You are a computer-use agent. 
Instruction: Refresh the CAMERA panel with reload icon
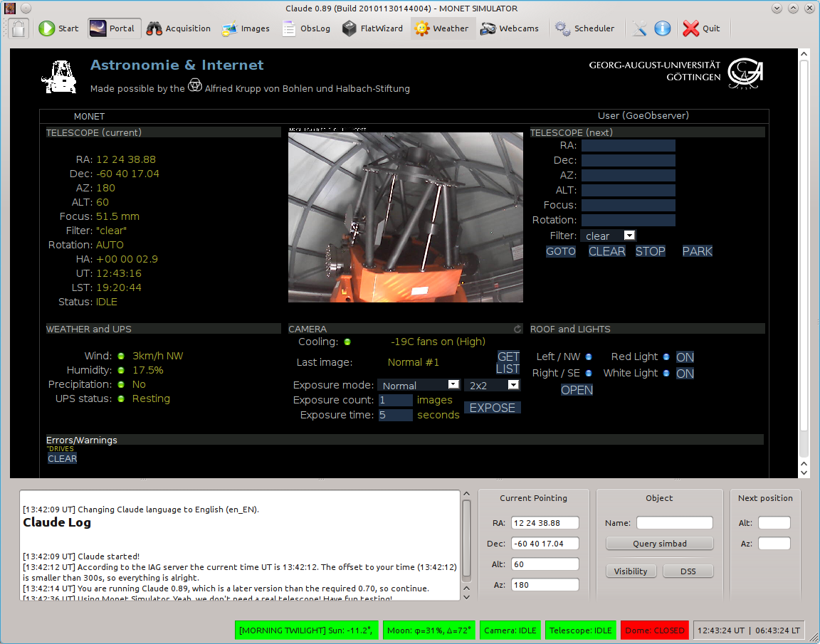pos(517,329)
